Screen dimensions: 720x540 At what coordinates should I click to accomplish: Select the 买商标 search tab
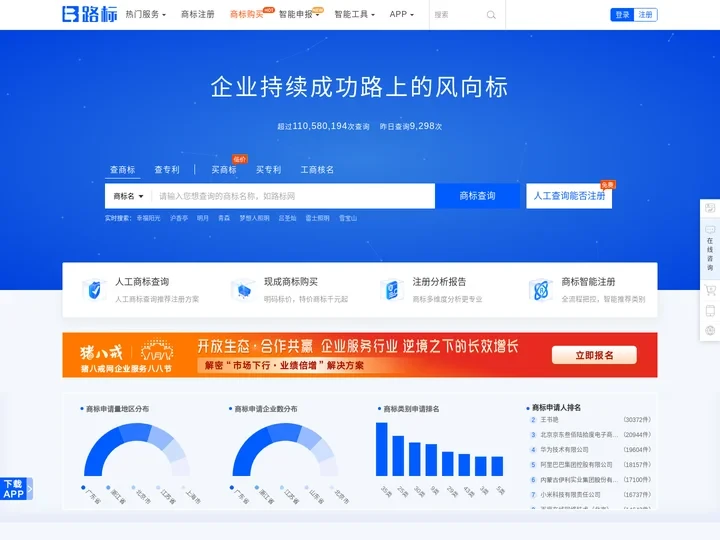[x=224, y=169]
